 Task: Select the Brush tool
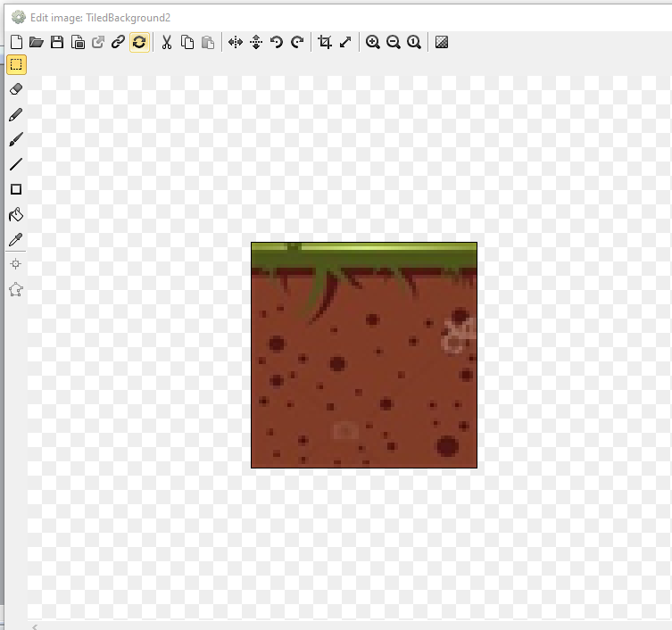point(16,140)
